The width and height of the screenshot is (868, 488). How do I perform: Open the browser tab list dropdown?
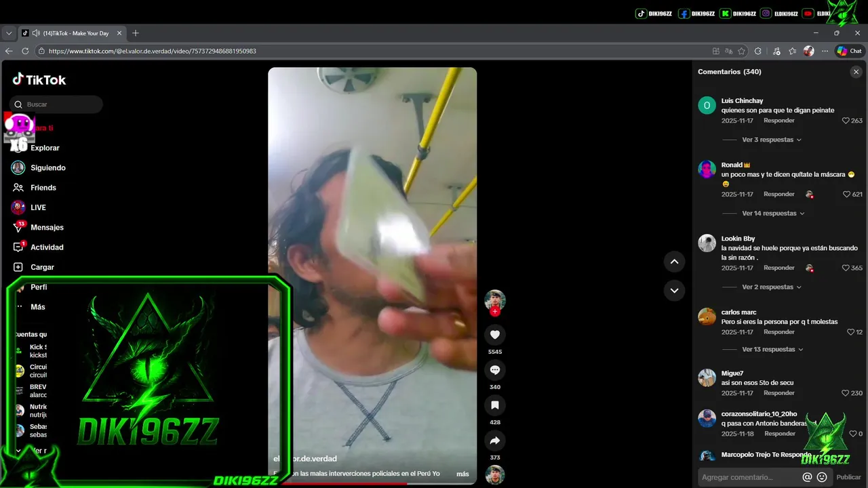pyautogui.click(x=9, y=33)
